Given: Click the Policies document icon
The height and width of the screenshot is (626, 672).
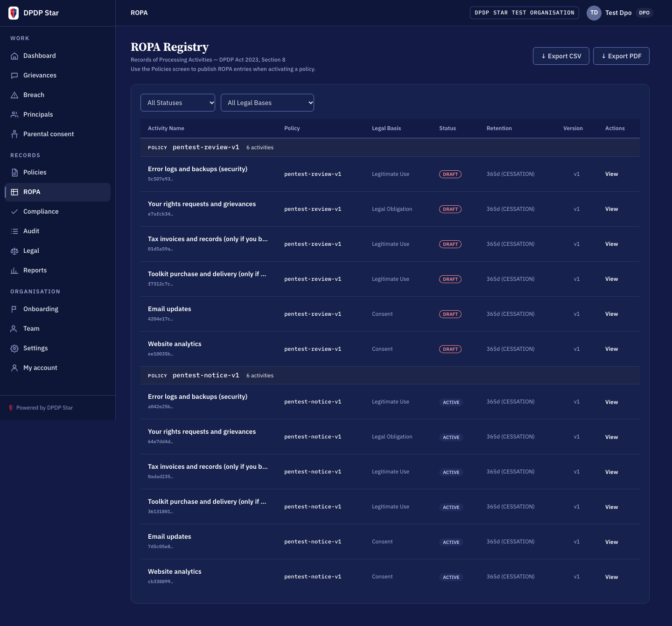Looking at the screenshot, I should (14, 173).
